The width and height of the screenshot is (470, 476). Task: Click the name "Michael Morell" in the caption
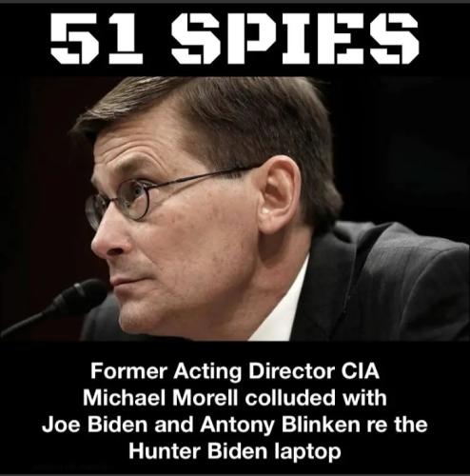click(161, 397)
